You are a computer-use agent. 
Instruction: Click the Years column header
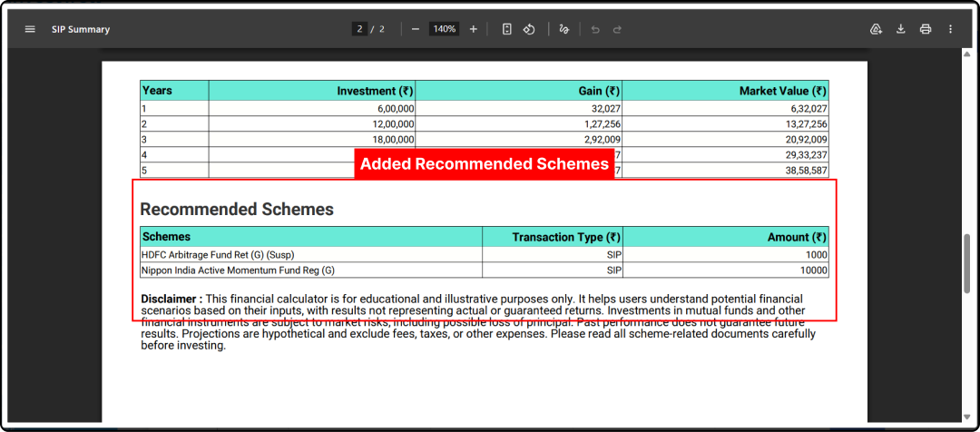pos(174,91)
